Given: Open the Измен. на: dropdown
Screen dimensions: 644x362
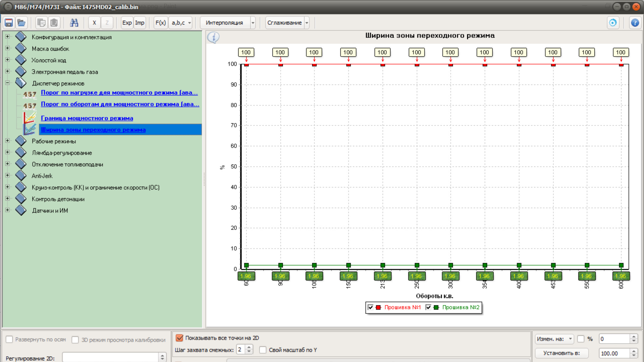Looking at the screenshot, I should (x=554, y=339).
